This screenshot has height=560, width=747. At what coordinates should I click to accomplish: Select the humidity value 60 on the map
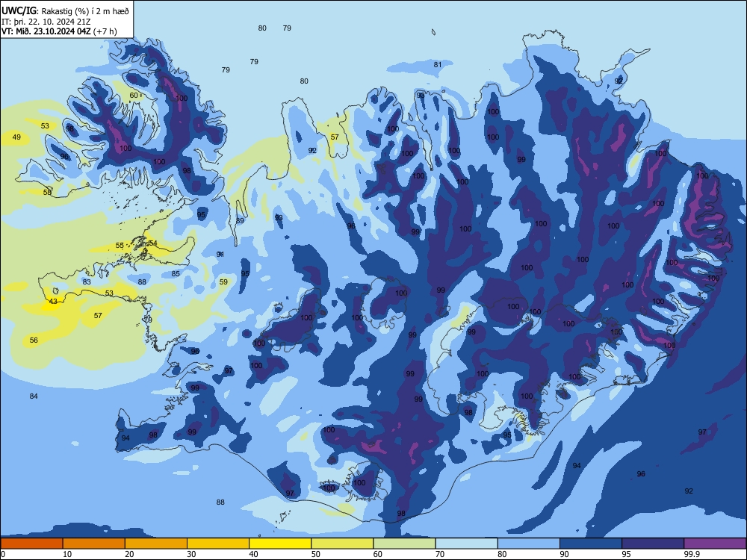tap(134, 96)
